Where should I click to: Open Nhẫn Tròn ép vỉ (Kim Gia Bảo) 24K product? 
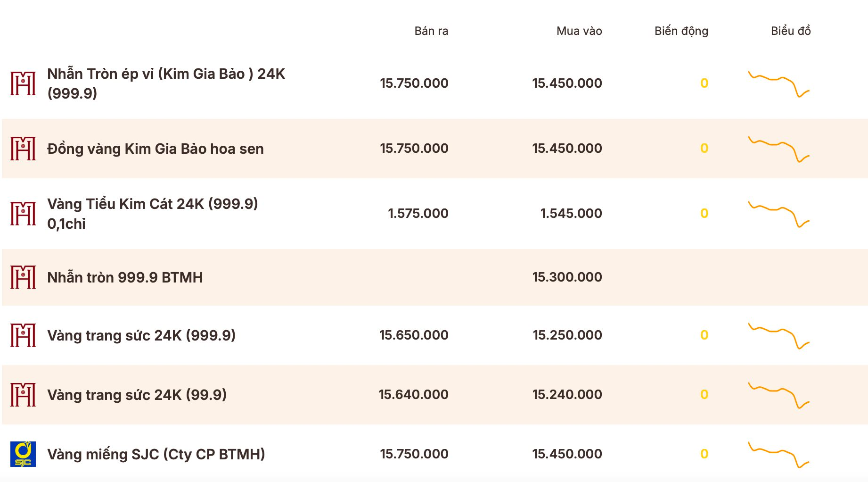click(166, 83)
